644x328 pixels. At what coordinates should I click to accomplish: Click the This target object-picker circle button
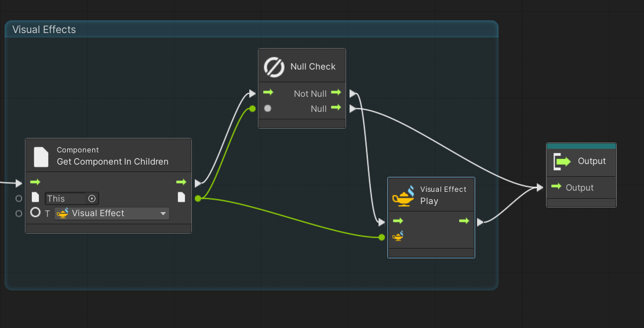92,199
